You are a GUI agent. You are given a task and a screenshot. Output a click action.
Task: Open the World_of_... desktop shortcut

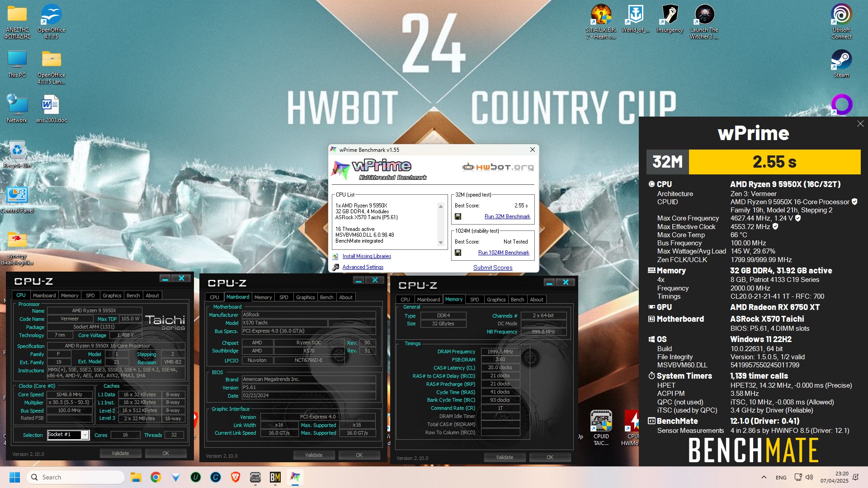(x=635, y=19)
